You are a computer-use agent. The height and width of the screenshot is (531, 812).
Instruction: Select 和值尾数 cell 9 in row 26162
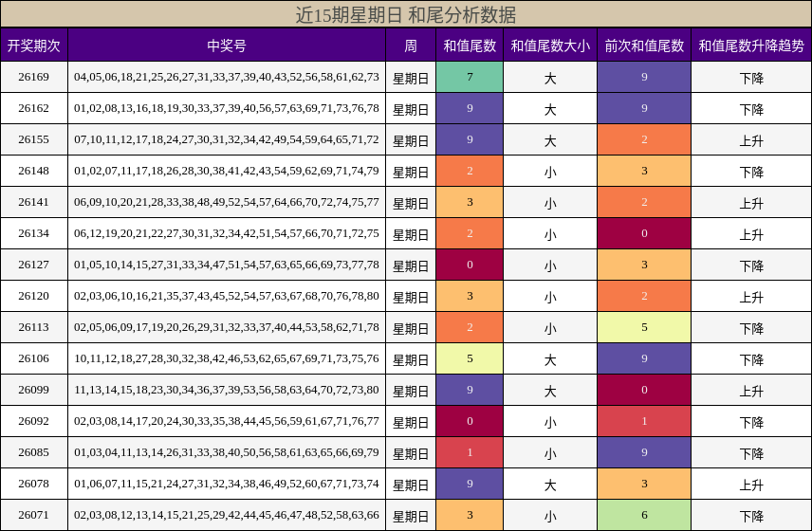(x=470, y=108)
